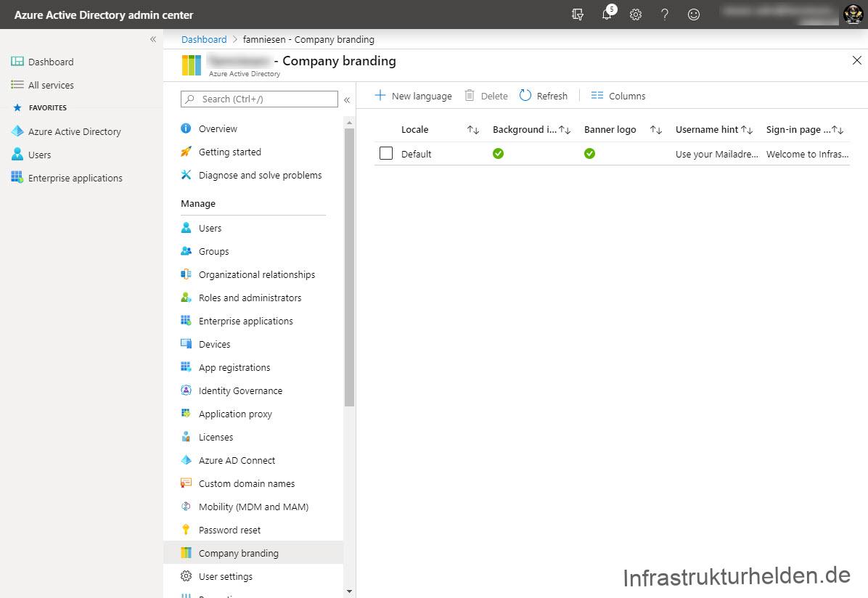Select the Default locale checkbox
This screenshot has height=598, width=868.
[x=386, y=153]
